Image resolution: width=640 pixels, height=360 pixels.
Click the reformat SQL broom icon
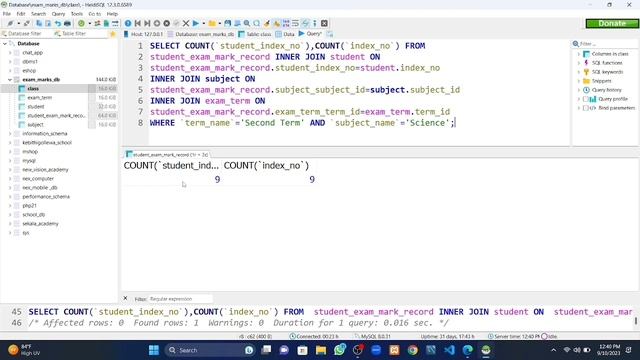267,23
